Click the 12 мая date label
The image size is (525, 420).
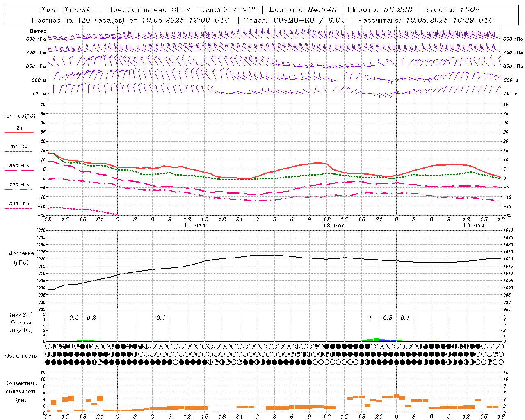(x=334, y=226)
